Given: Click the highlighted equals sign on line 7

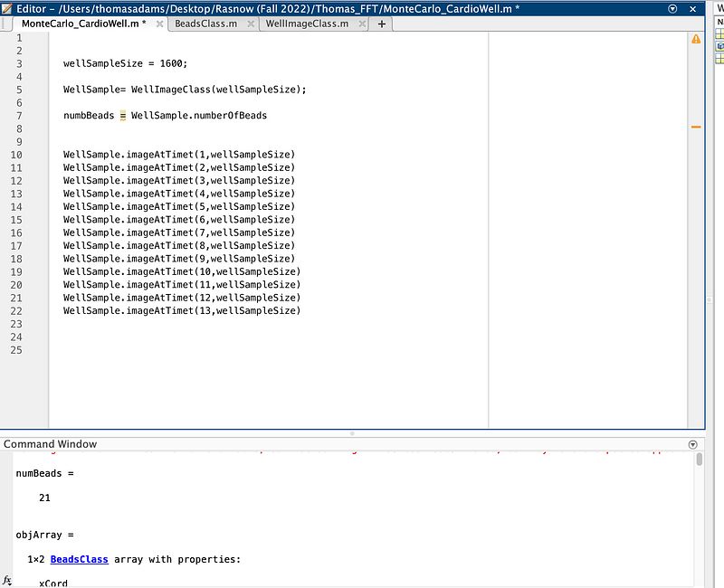Looking at the screenshot, I should [x=123, y=116].
